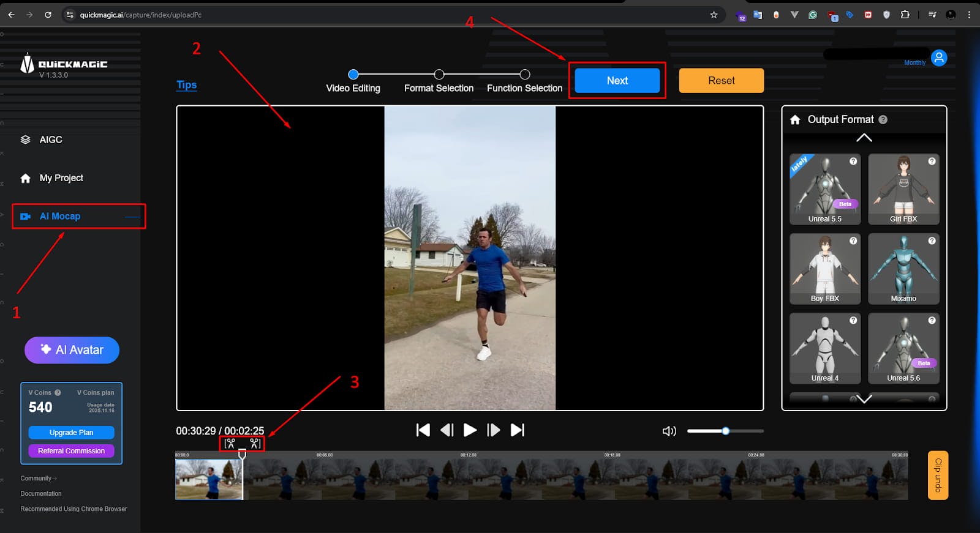Collapse output format list with up chevron

coord(864,138)
